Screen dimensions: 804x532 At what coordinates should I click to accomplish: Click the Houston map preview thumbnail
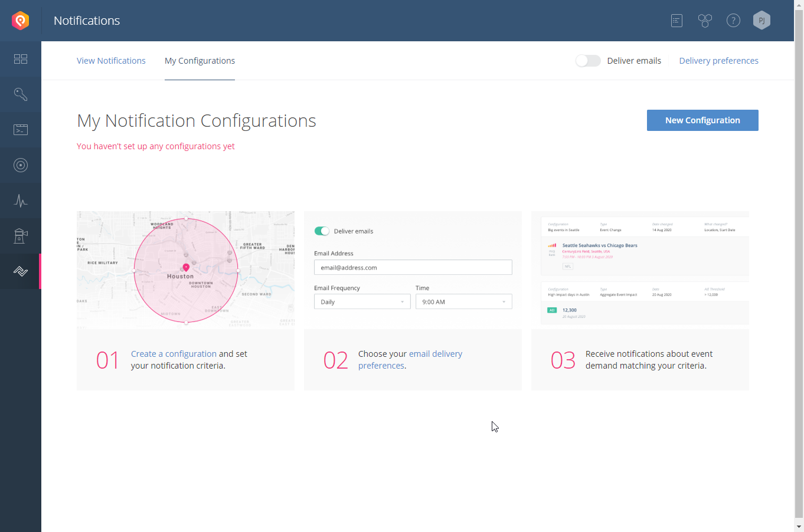pos(185,270)
